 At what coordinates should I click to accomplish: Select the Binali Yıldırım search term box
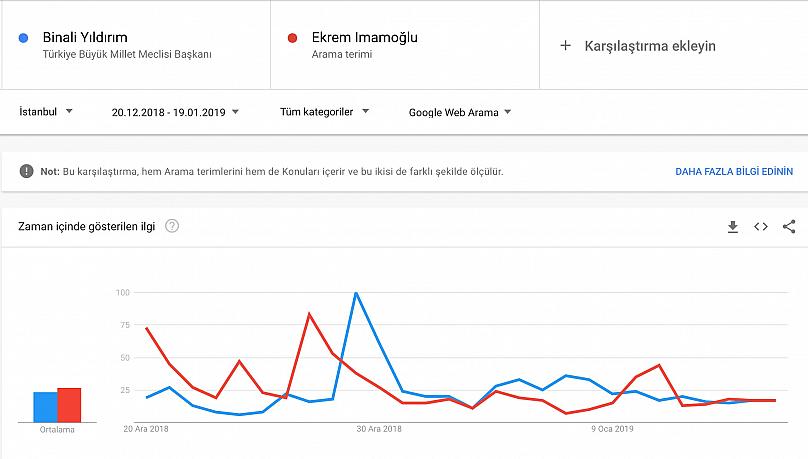click(135, 45)
